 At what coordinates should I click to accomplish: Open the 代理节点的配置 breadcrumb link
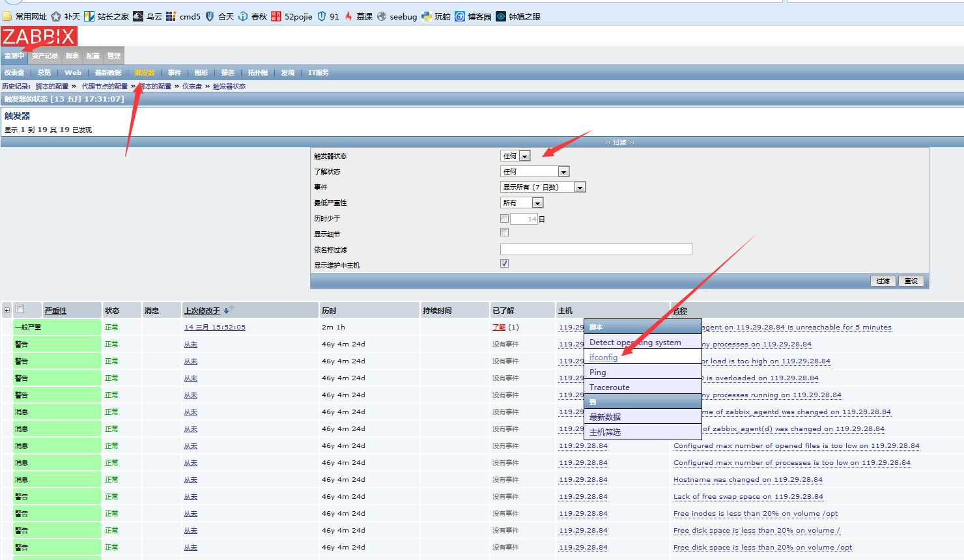click(104, 86)
